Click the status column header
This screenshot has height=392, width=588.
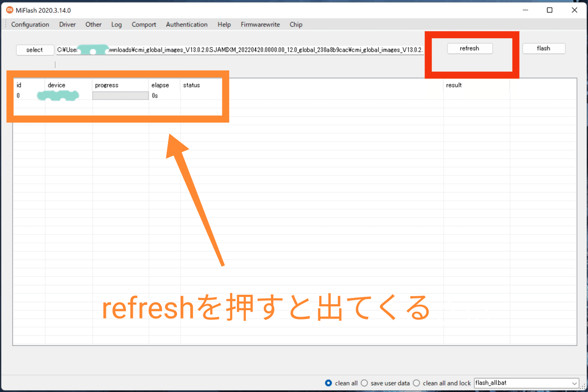point(312,85)
